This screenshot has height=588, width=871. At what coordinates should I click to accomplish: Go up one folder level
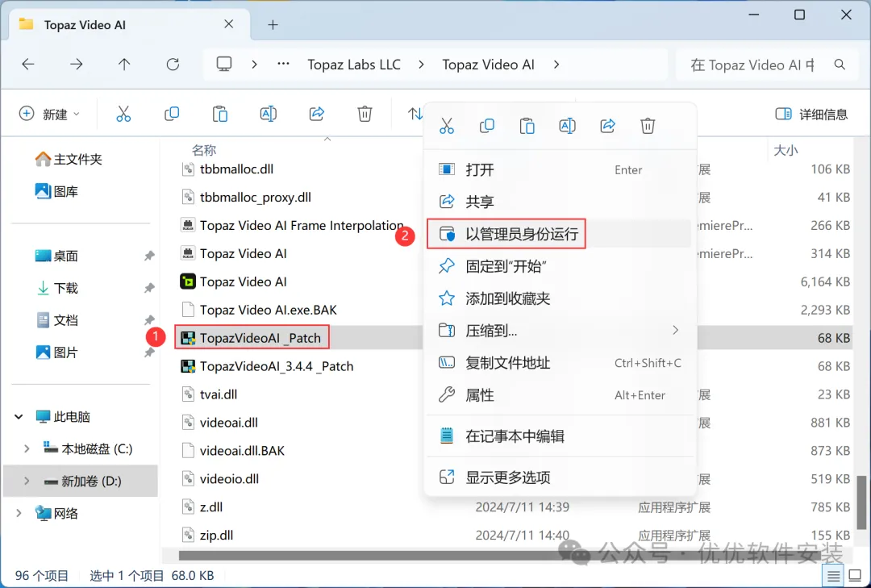point(124,65)
